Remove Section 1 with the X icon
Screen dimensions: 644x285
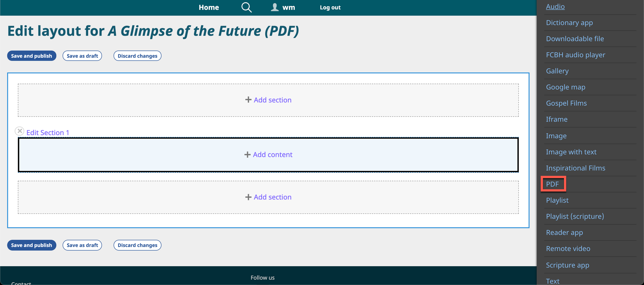click(x=20, y=131)
